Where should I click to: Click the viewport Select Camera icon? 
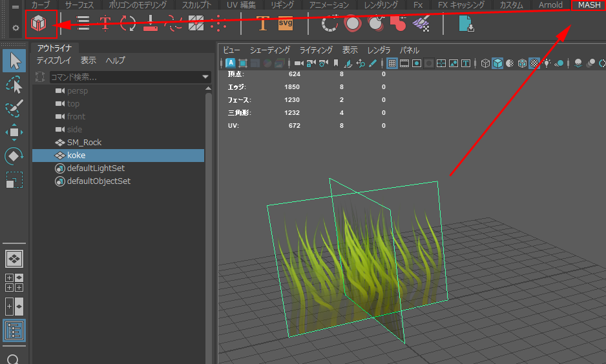click(298, 63)
